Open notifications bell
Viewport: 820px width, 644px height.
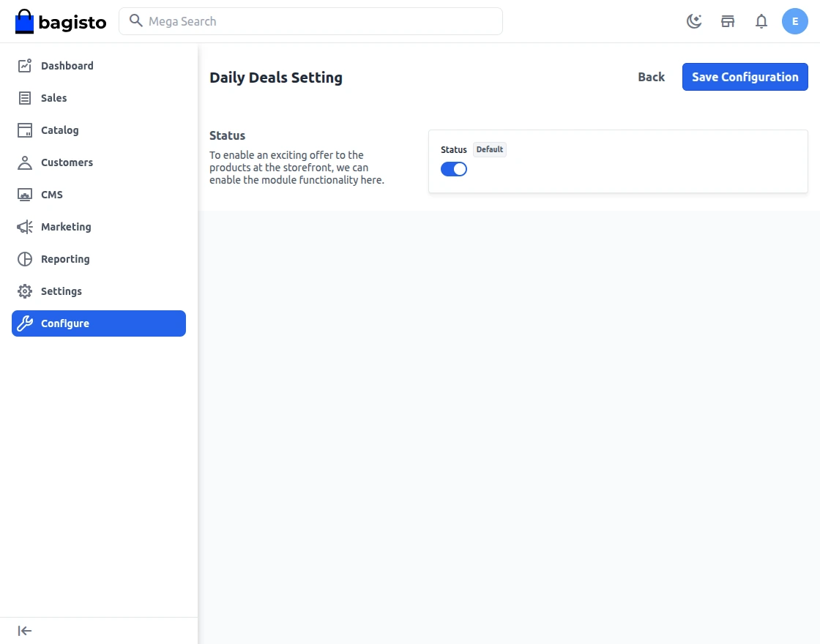[x=761, y=21]
